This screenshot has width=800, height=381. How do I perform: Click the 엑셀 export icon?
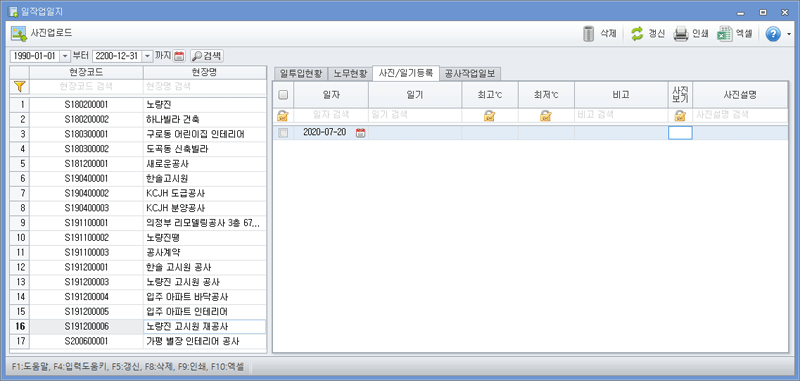pos(725,34)
